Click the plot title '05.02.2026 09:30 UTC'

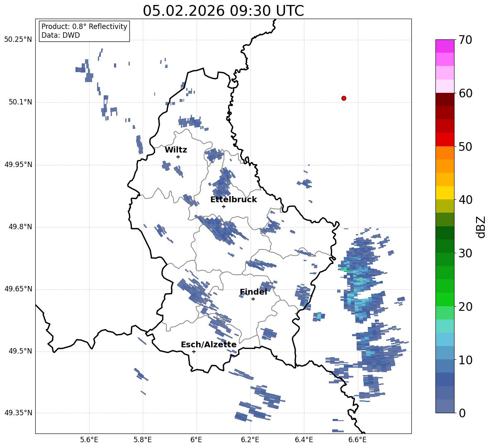point(223,11)
